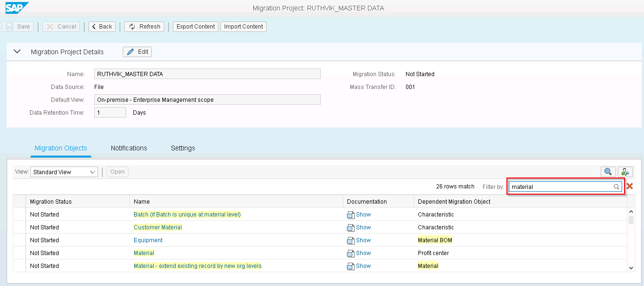644x286 pixels.
Task: Click the Export Content button
Action: (195, 27)
